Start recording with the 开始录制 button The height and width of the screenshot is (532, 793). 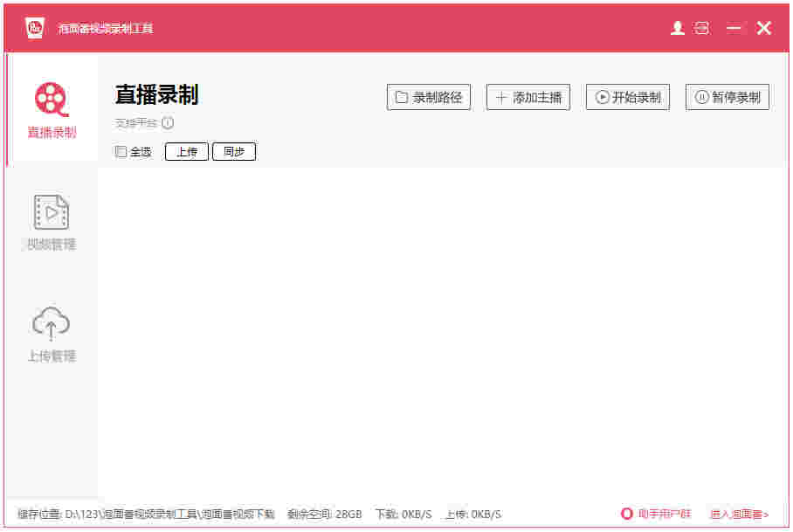[628, 97]
